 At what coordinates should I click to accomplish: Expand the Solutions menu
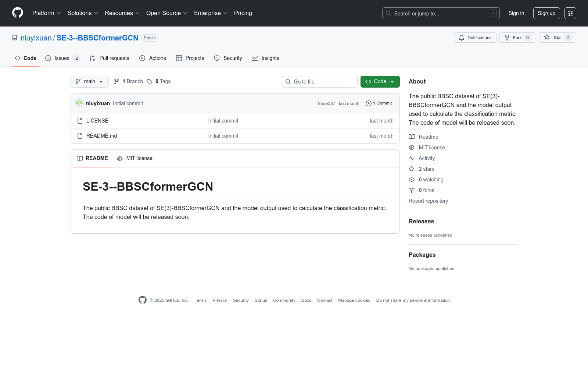(x=83, y=13)
